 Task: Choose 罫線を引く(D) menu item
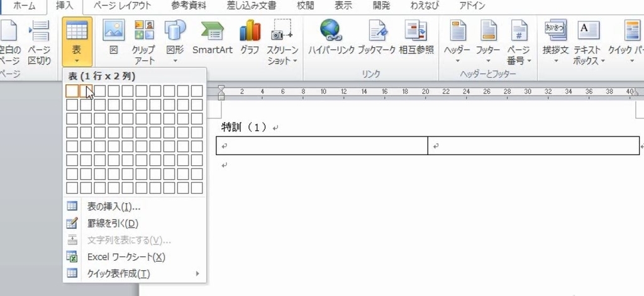click(x=135, y=223)
